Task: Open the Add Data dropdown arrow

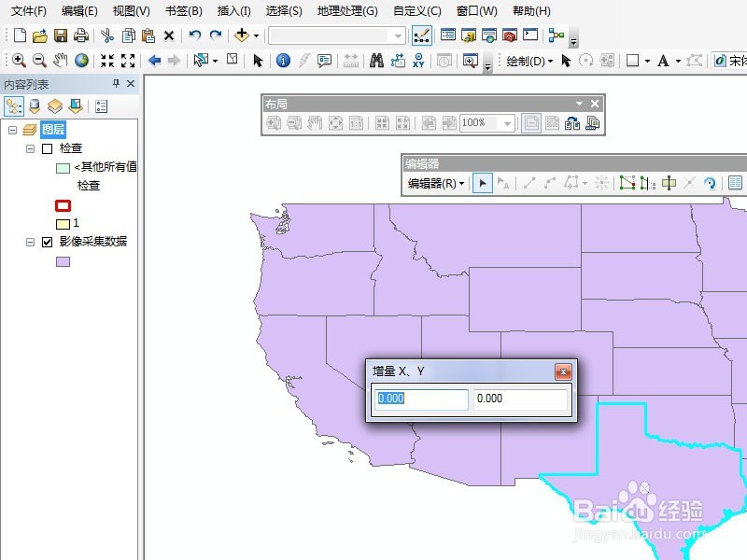Action: tap(256, 36)
